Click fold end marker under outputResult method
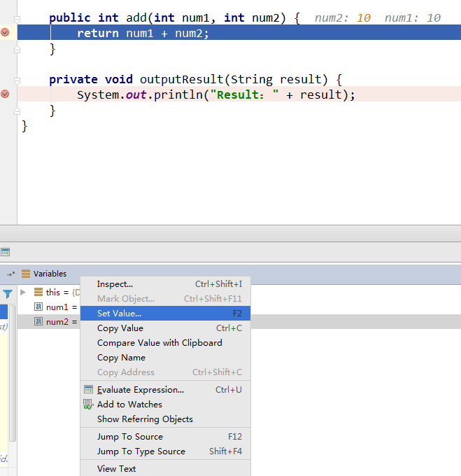Screen dimensions: 461x476 click(17, 111)
